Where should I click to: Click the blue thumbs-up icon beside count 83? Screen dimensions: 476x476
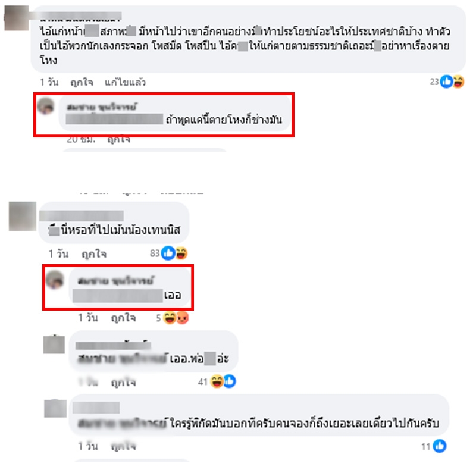point(168,253)
